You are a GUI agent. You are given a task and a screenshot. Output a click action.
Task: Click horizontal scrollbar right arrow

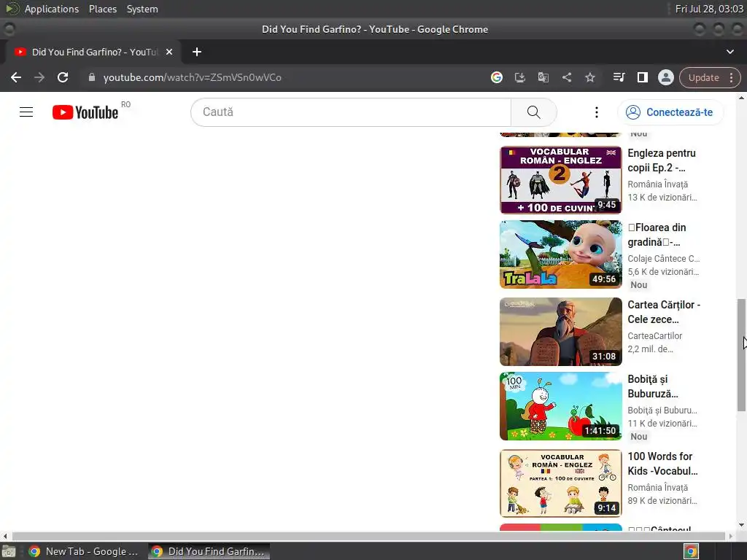730,536
